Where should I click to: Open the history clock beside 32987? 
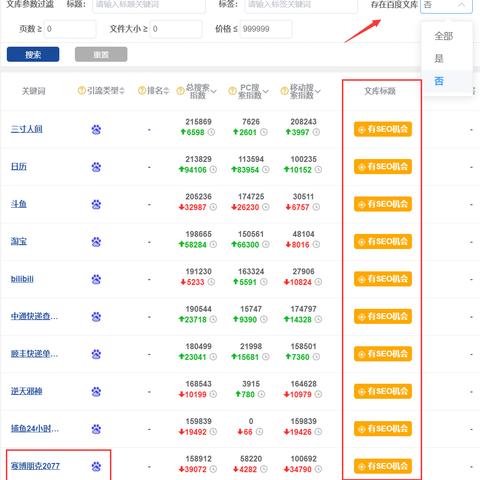coord(213,207)
